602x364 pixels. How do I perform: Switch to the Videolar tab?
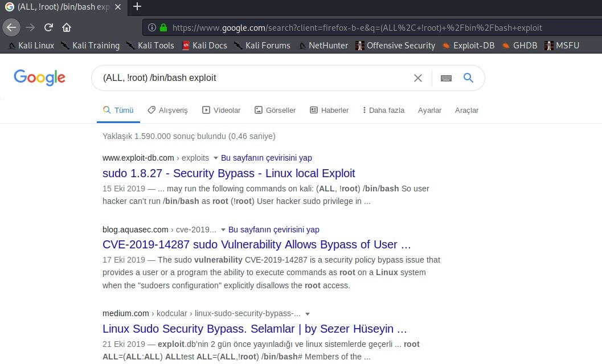pos(222,110)
